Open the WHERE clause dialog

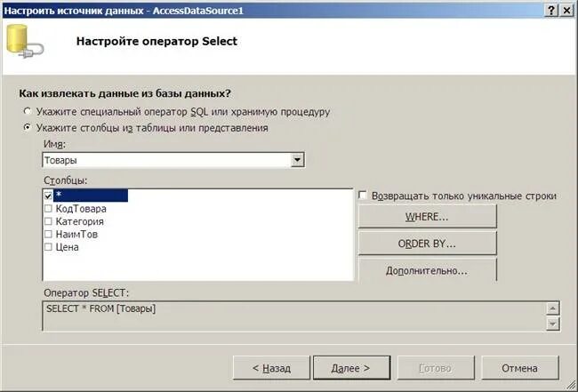tap(427, 217)
